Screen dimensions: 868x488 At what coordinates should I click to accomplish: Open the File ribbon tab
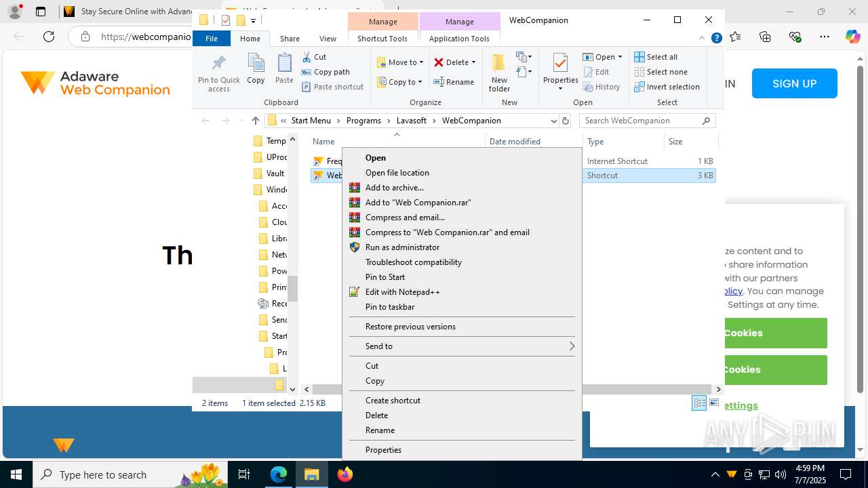tap(212, 39)
